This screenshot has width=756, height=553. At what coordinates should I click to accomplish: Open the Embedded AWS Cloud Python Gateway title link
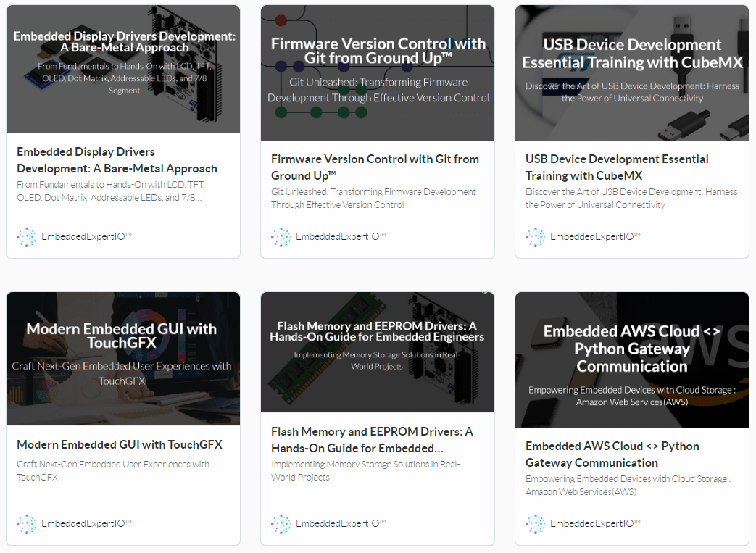tap(612, 454)
